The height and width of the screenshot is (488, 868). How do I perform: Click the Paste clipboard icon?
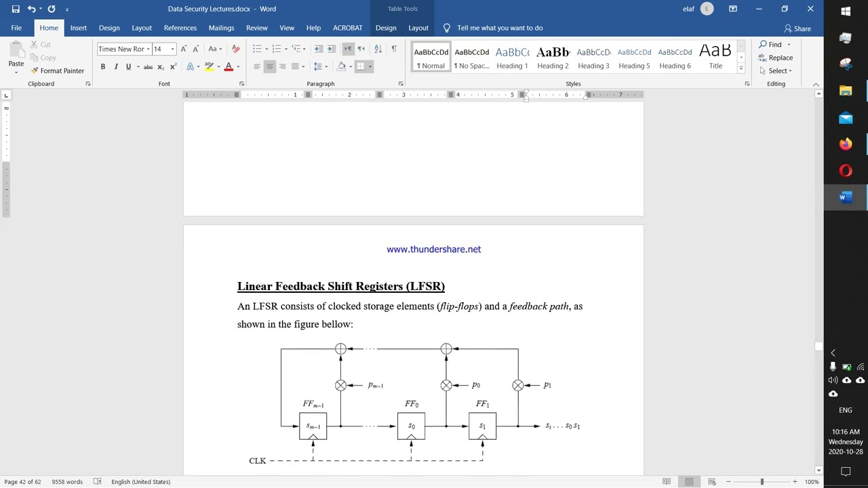pos(16,51)
